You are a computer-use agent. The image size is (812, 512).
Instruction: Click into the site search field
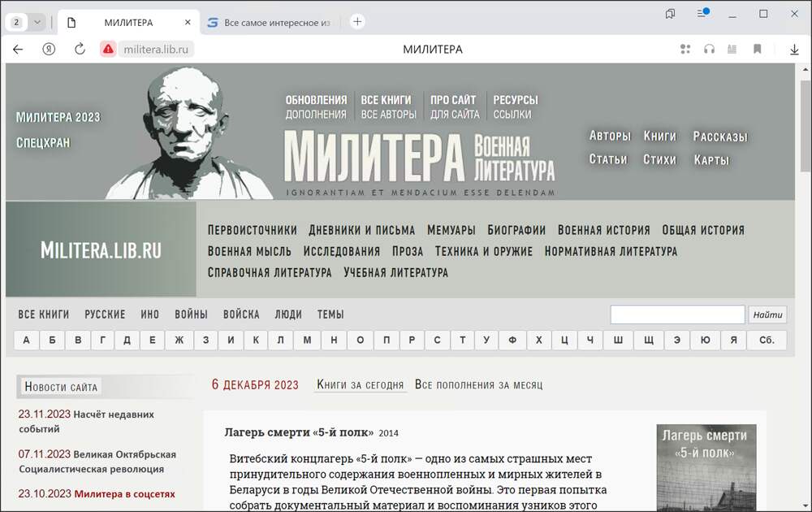677,315
